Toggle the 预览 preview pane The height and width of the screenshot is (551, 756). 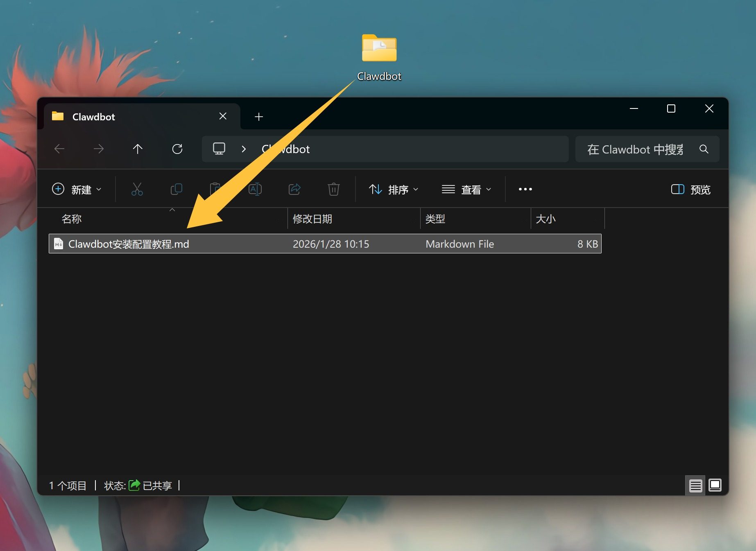point(691,190)
